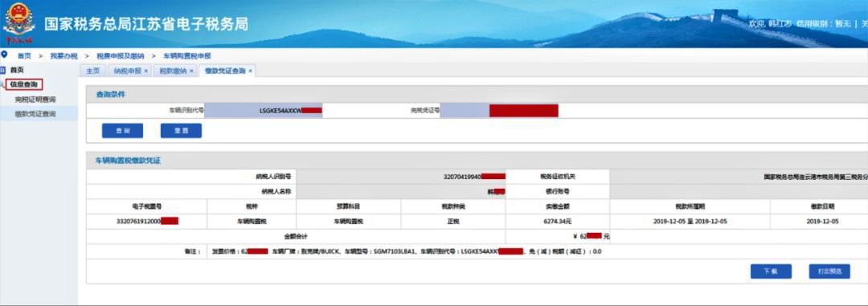Select 缴款凭证查询 in the sidebar

[35, 114]
